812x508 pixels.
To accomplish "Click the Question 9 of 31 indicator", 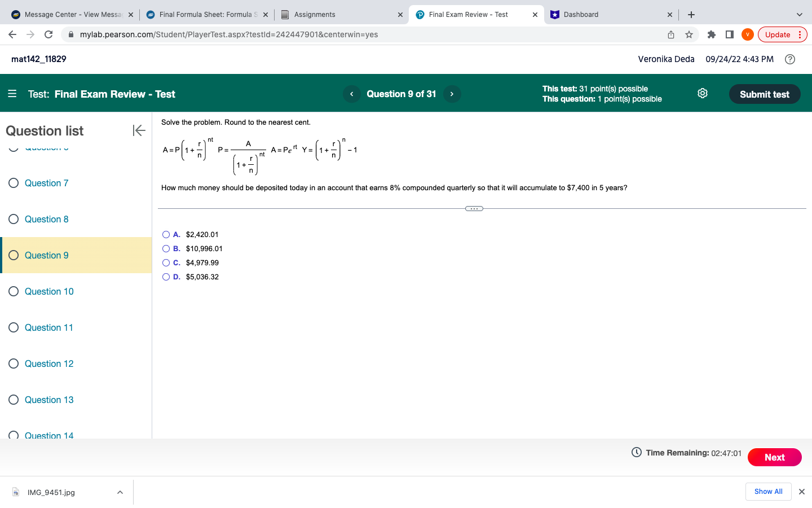I will 401,94.
